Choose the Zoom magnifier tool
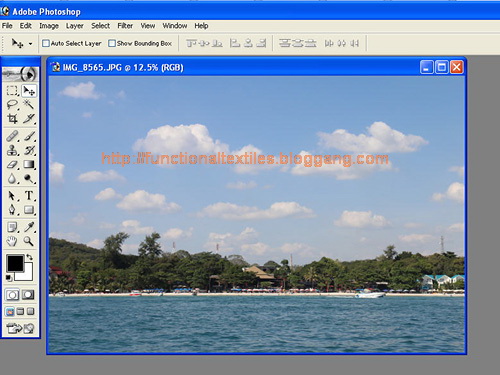The height and width of the screenshot is (375, 500). coord(29,241)
